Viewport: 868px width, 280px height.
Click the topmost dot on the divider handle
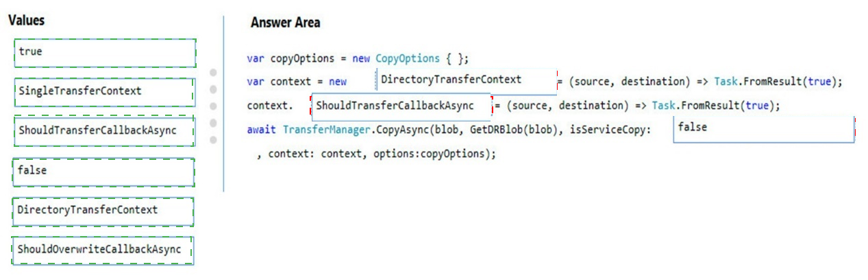point(213,72)
